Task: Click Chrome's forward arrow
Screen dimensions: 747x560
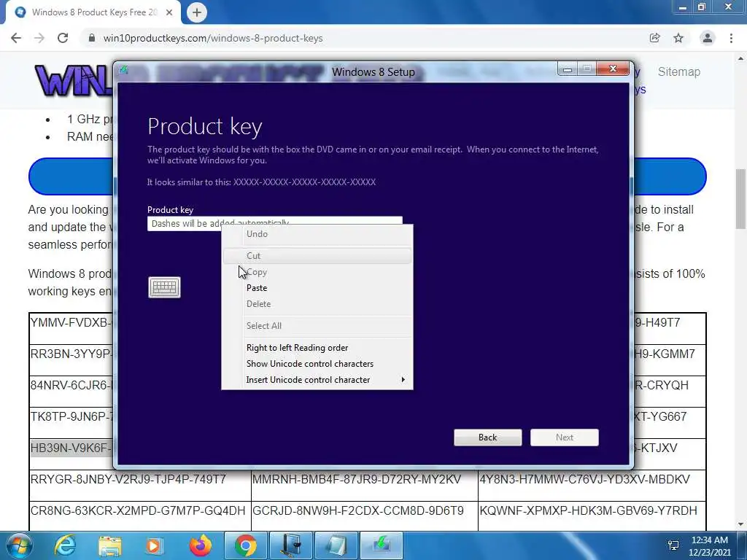Action: (x=39, y=38)
